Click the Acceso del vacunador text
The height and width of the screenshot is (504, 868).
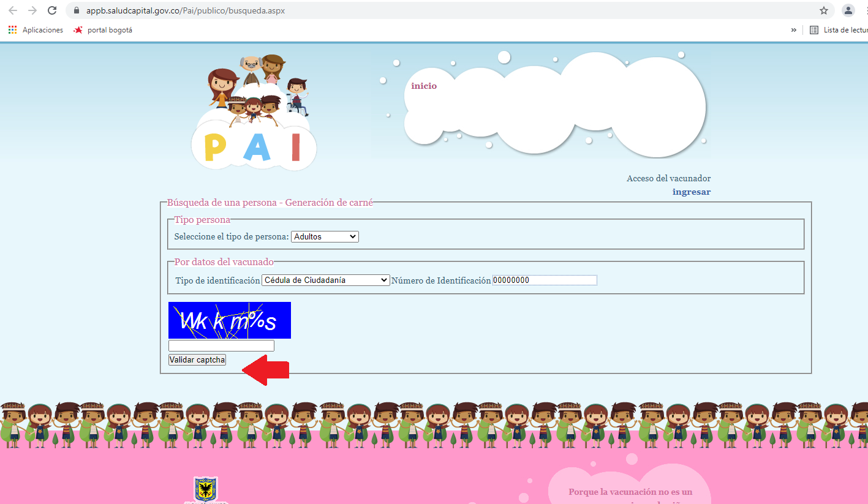point(669,178)
